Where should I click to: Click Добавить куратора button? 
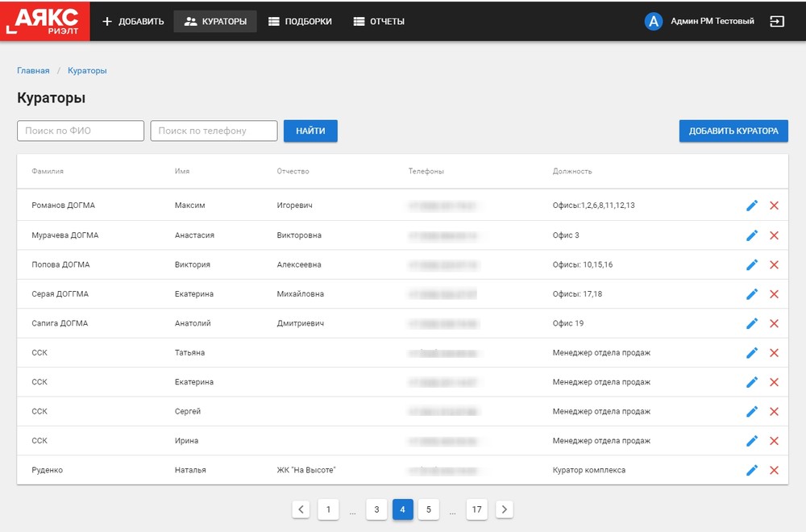733,131
